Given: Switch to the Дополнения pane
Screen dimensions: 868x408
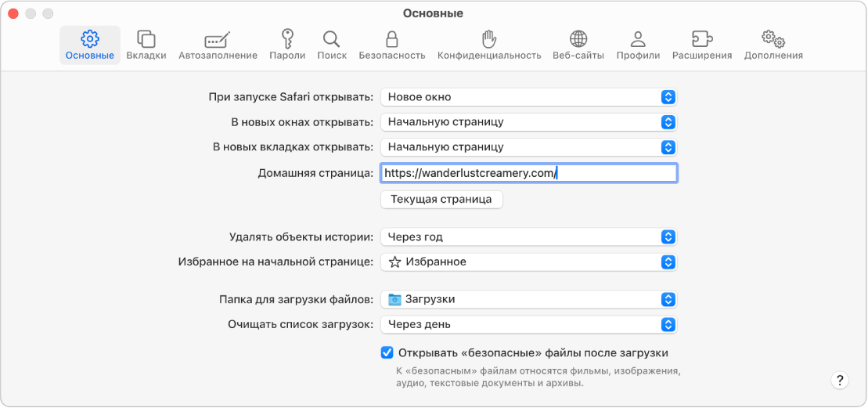Looking at the screenshot, I should (x=773, y=45).
